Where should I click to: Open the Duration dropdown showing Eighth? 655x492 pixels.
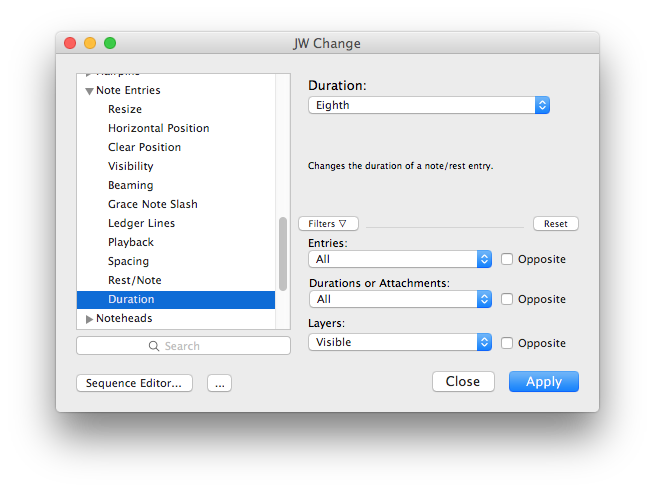pos(429,105)
